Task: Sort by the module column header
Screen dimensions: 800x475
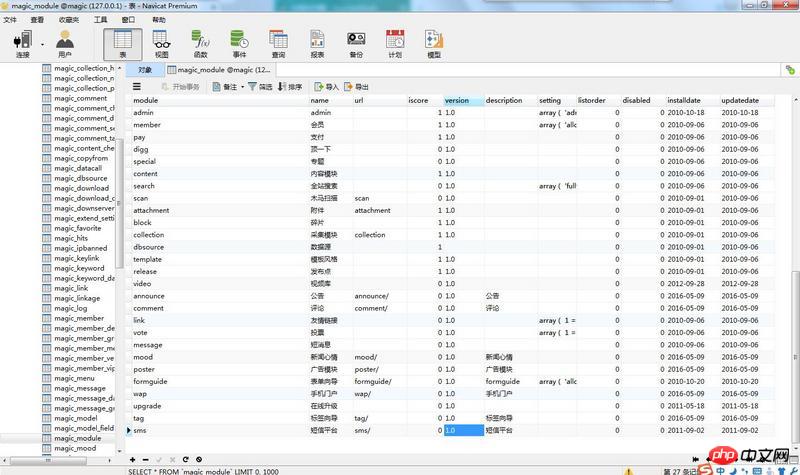Action: 219,101
